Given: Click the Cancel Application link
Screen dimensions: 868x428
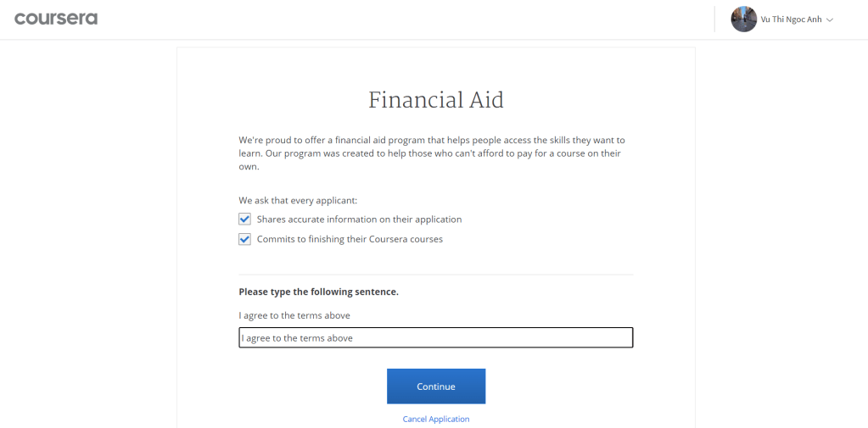Looking at the screenshot, I should click(436, 420).
